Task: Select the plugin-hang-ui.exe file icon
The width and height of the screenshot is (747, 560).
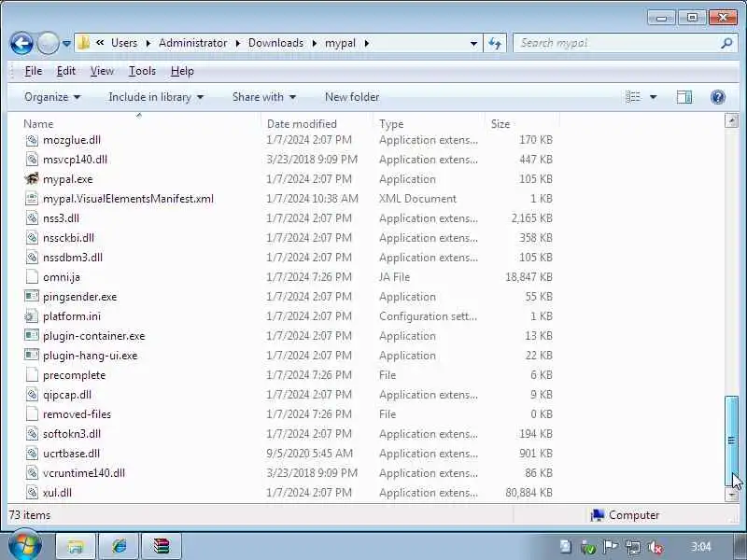Action: [x=32, y=355]
